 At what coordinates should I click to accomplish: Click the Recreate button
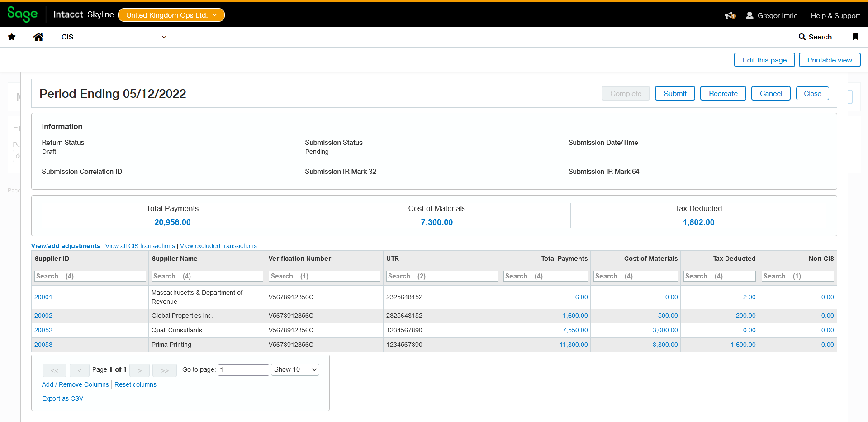[x=723, y=93]
